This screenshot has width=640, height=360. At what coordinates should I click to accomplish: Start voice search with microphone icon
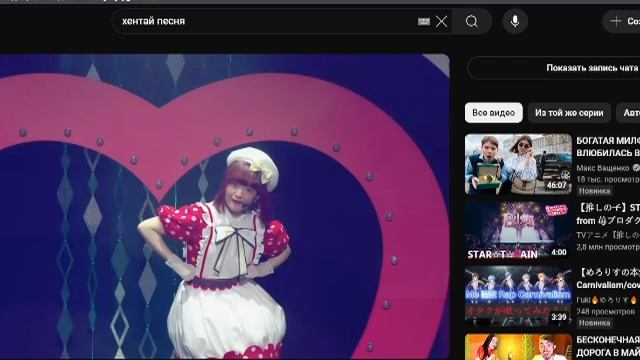(515, 21)
